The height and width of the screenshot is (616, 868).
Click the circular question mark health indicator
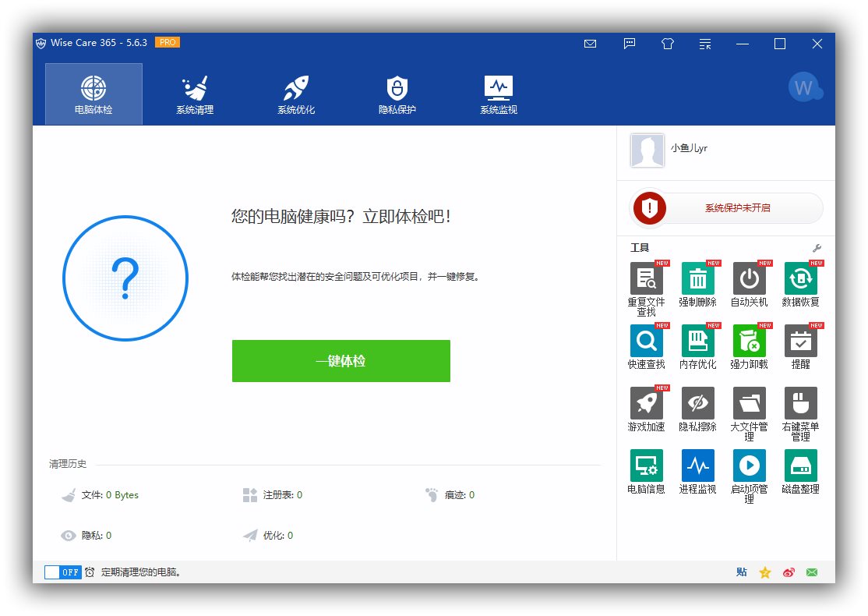click(x=125, y=278)
